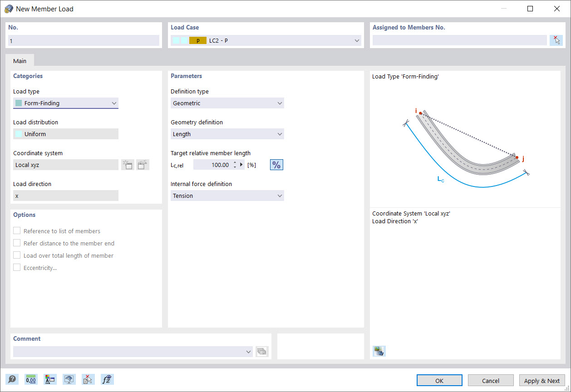
Task: Change Internal force definition from Tension
Action: [280, 196]
